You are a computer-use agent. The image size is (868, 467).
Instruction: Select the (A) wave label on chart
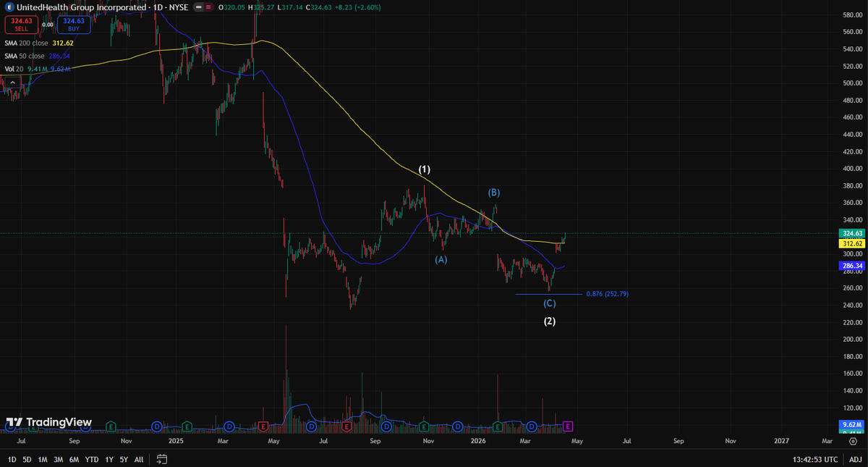coord(441,259)
